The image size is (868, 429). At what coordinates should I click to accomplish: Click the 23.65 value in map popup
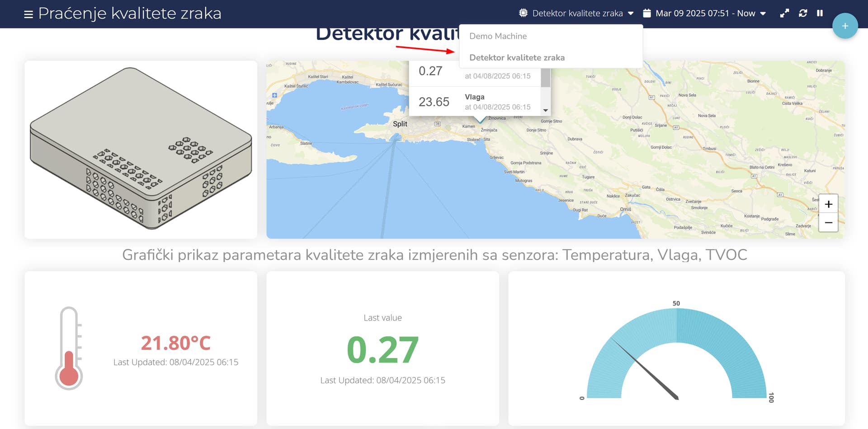point(434,102)
